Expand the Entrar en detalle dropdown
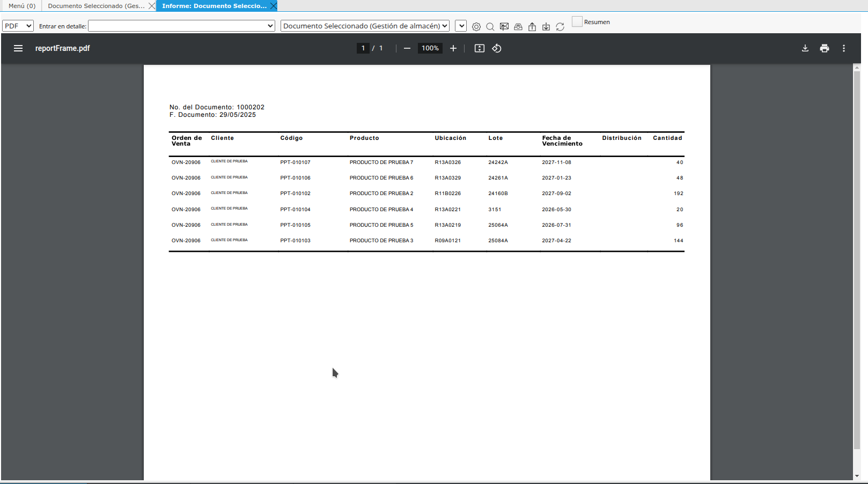 181,26
